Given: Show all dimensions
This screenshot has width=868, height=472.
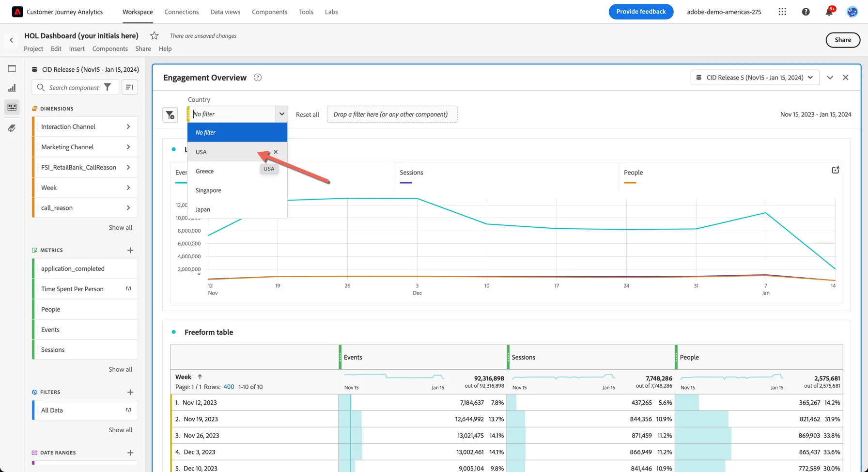Looking at the screenshot, I should (x=120, y=227).
